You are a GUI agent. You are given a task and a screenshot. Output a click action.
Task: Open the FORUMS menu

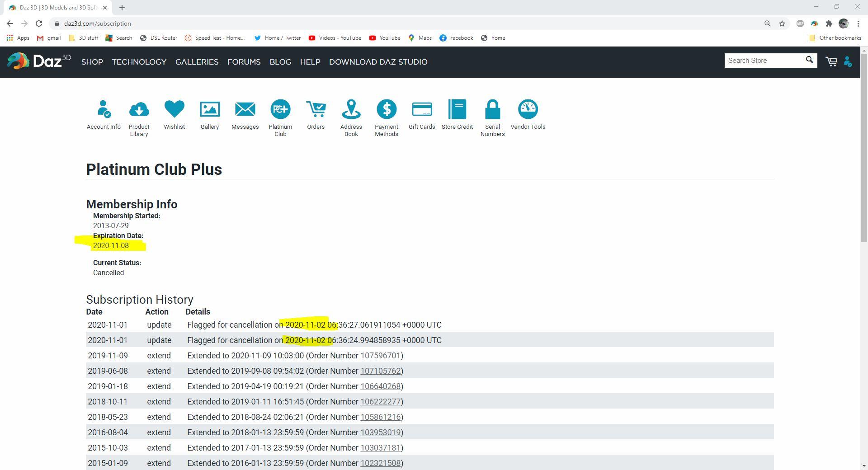pos(244,62)
